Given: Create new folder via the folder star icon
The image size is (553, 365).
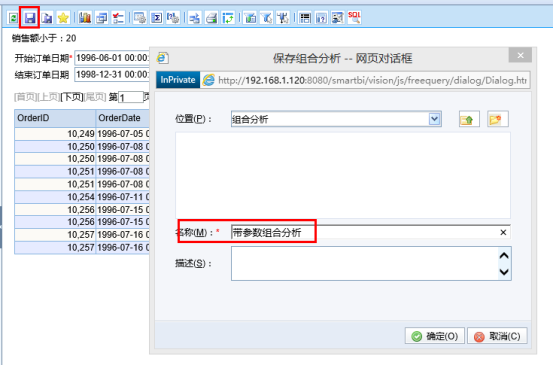Looking at the screenshot, I should pos(497,119).
